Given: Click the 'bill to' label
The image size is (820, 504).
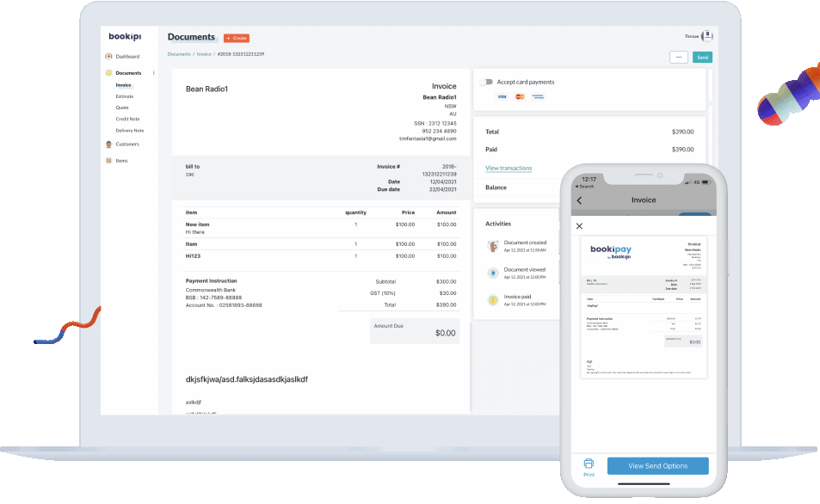Looking at the screenshot, I should (x=193, y=167).
